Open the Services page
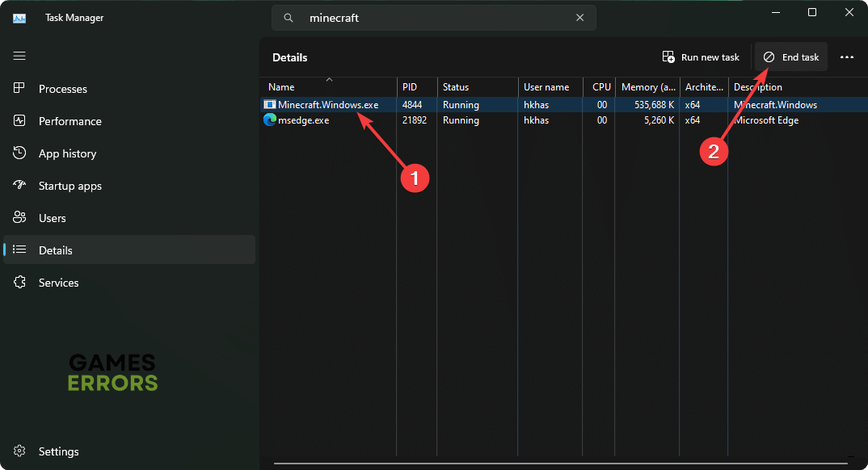 click(x=58, y=283)
